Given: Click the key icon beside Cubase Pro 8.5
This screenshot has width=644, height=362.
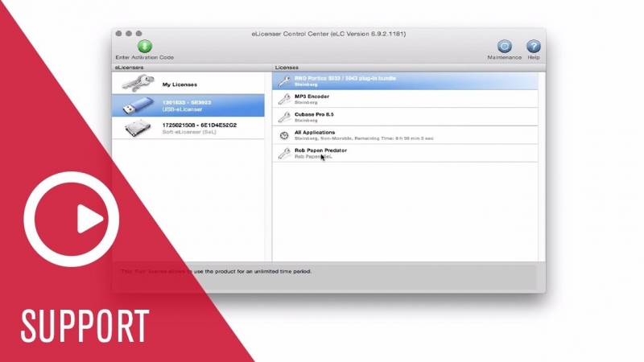Looking at the screenshot, I should pos(284,117).
